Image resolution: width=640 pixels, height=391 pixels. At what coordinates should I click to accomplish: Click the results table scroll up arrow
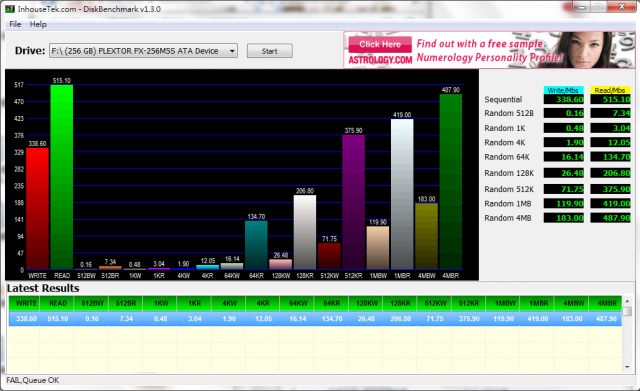pyautogui.click(x=627, y=301)
